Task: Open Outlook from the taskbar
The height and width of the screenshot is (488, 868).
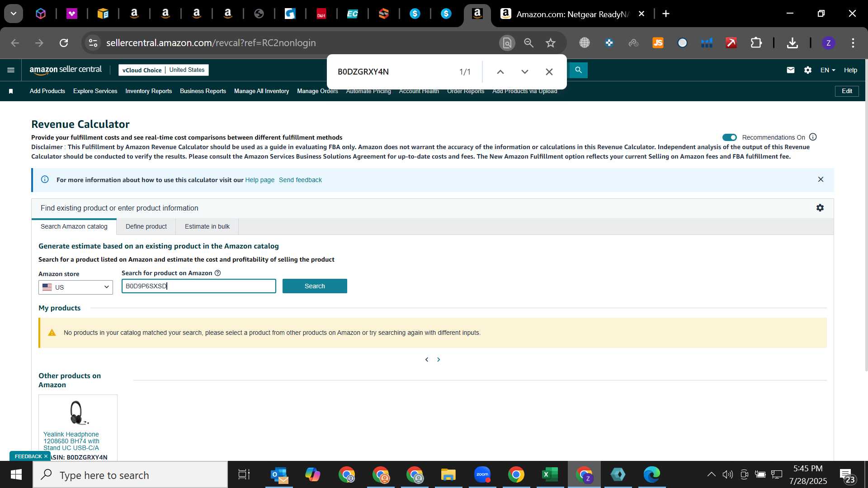Action: pos(279,475)
